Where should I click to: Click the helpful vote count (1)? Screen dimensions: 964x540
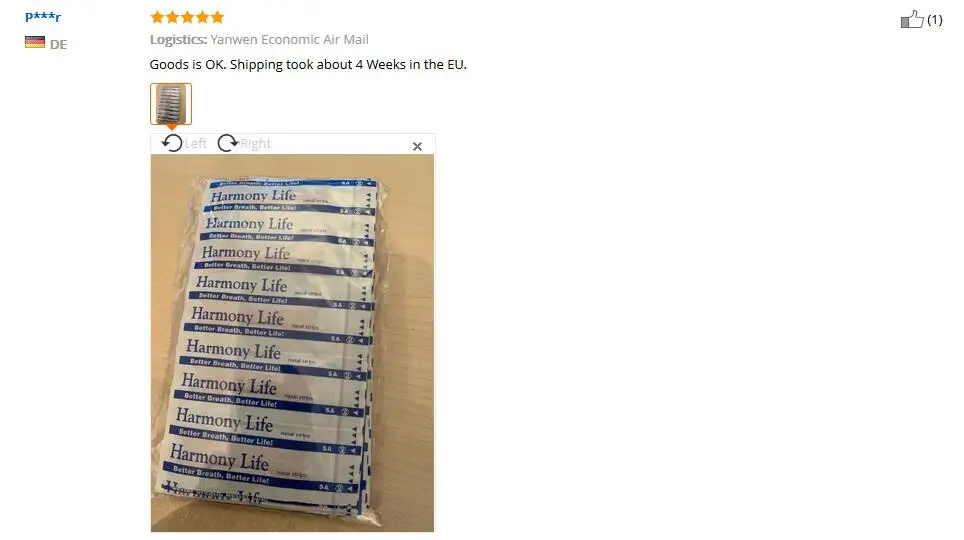point(934,20)
